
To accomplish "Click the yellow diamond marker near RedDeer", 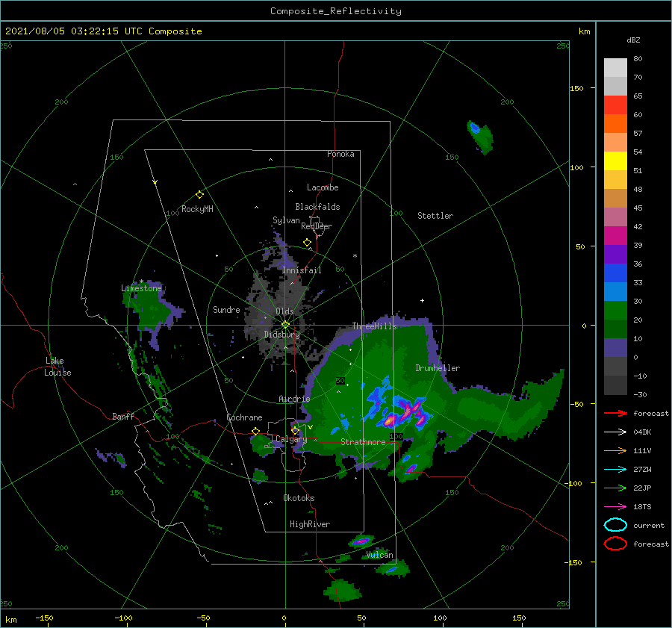I will (x=308, y=243).
